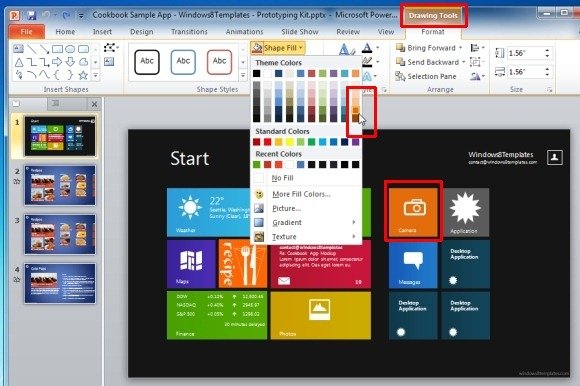This screenshot has height=386, width=580.
Task: Open the Size dialog launcher
Action: 549,90
